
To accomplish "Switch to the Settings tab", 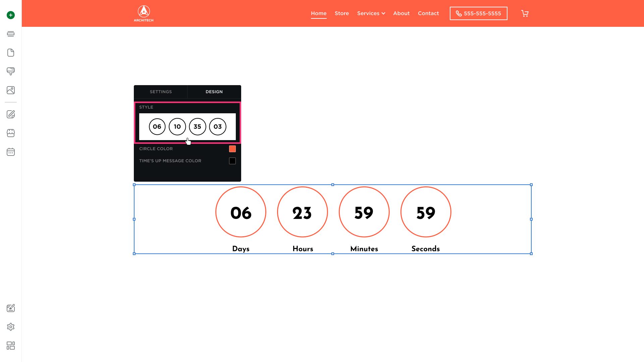I will (161, 92).
